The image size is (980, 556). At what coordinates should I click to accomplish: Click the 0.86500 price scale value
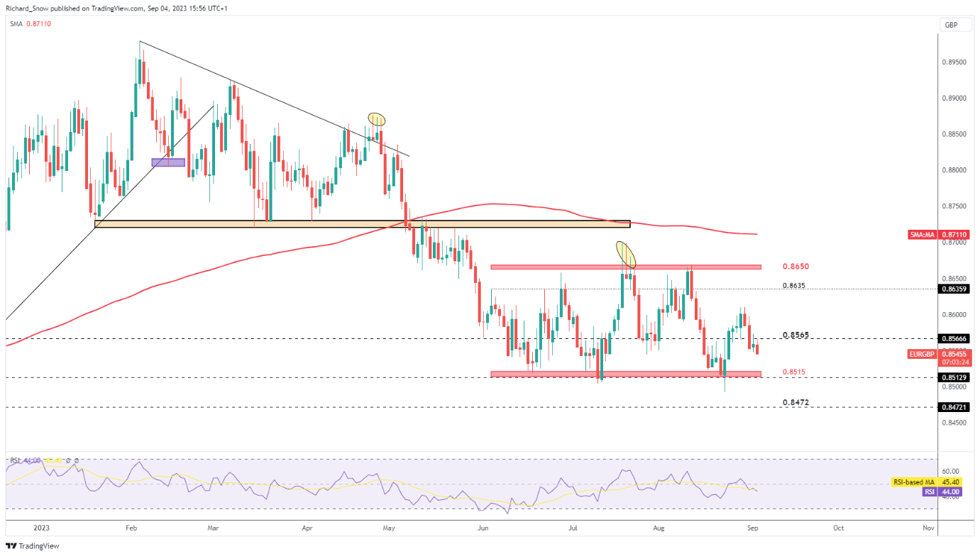coord(954,279)
